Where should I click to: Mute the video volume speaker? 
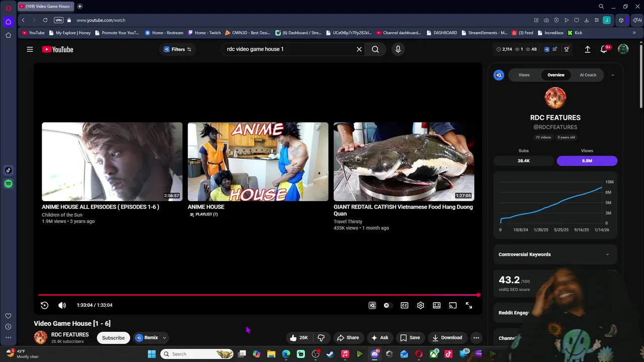(x=62, y=305)
